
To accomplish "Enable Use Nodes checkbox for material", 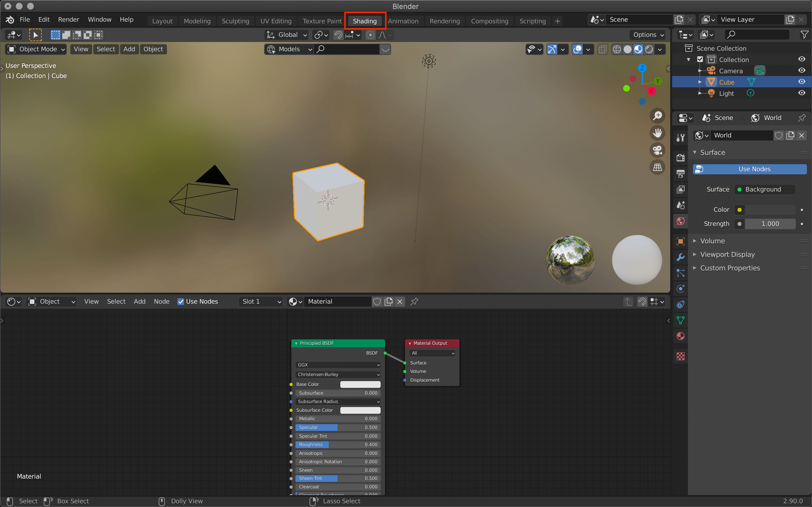I will coord(180,301).
